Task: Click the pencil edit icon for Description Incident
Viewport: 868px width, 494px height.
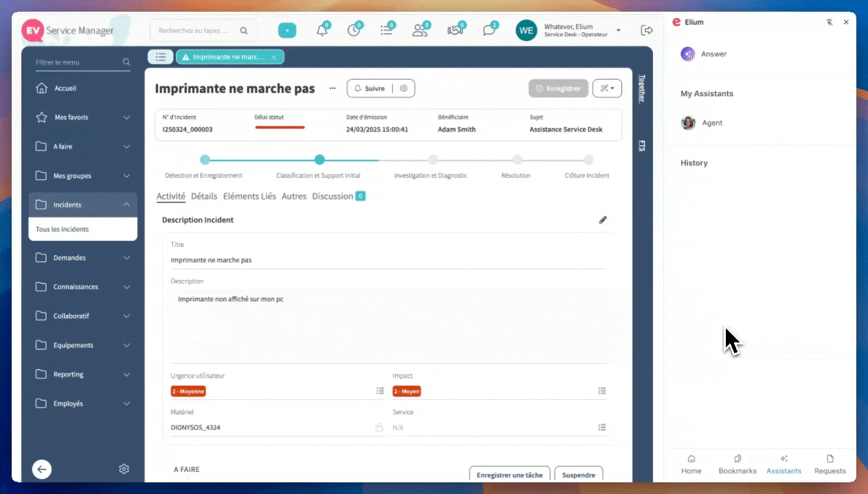Action: (x=603, y=220)
